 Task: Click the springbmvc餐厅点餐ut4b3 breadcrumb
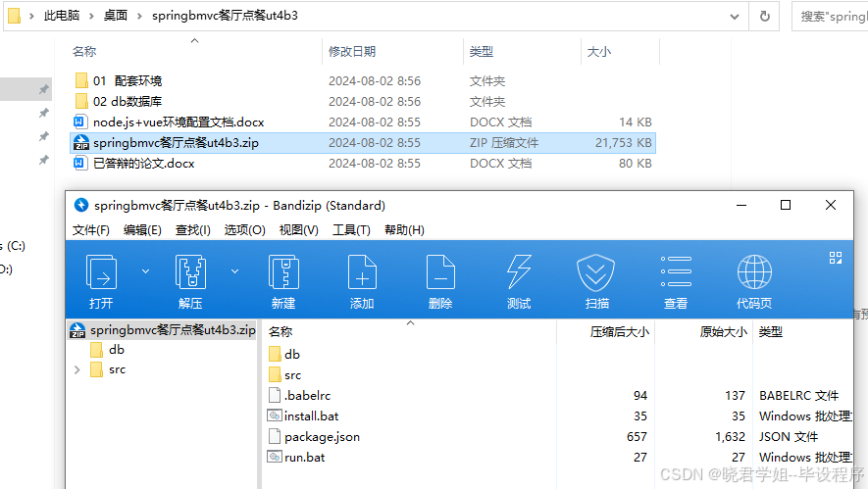coord(225,16)
